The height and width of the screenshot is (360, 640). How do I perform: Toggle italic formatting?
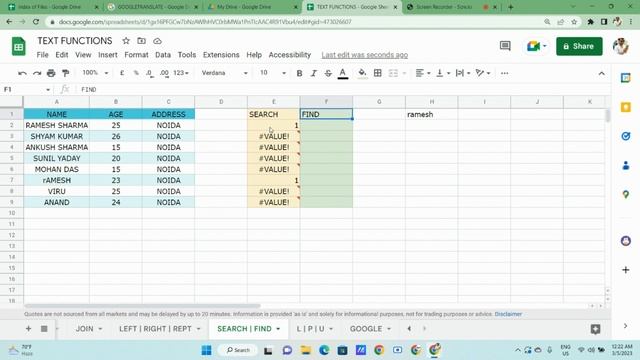(x=313, y=73)
